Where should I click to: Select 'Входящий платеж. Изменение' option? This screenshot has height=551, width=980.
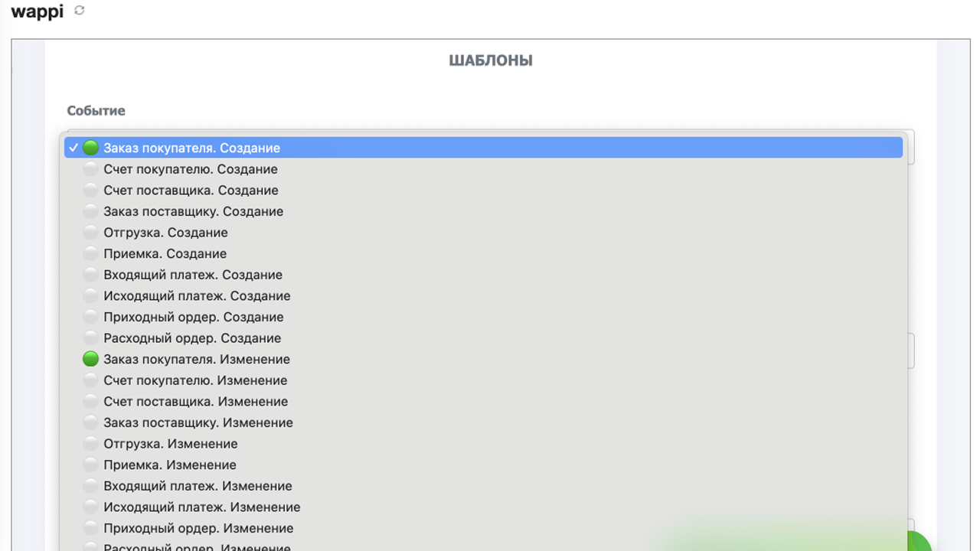tap(198, 486)
